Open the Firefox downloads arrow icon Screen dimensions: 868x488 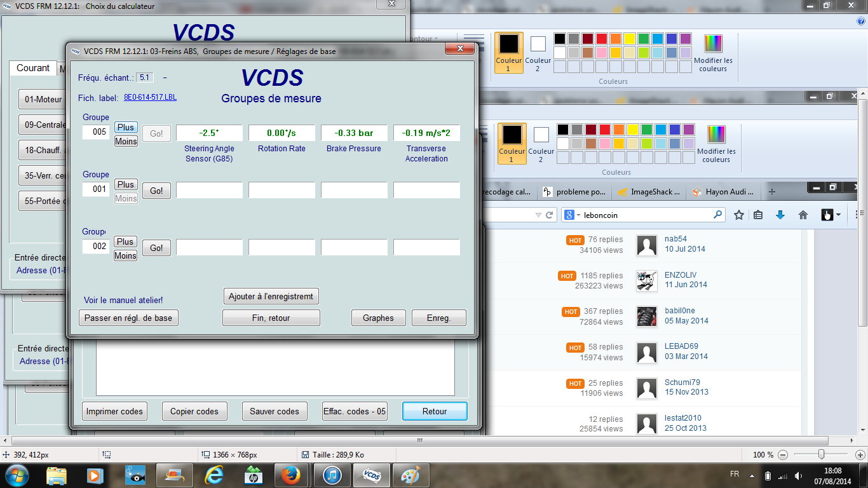click(780, 215)
